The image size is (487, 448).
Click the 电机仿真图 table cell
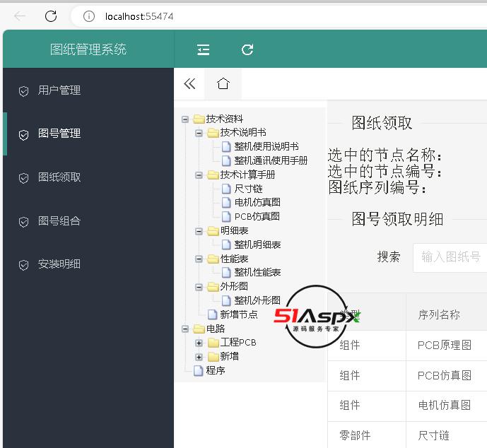(445, 406)
